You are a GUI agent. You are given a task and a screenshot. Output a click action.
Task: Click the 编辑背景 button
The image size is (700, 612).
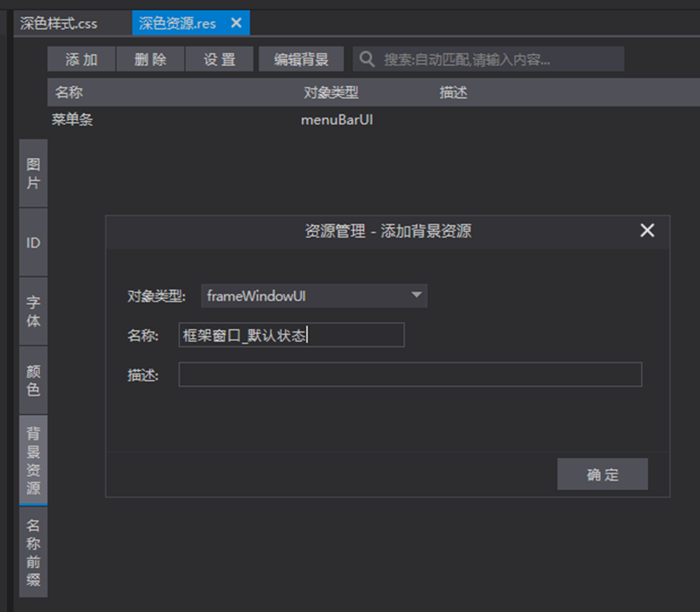click(301, 59)
